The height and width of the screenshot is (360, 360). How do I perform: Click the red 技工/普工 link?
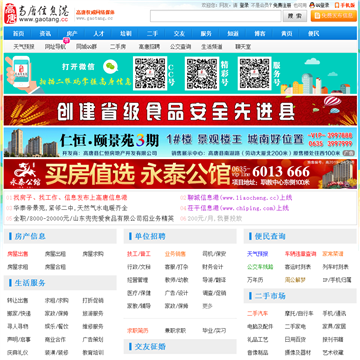tap(139, 254)
